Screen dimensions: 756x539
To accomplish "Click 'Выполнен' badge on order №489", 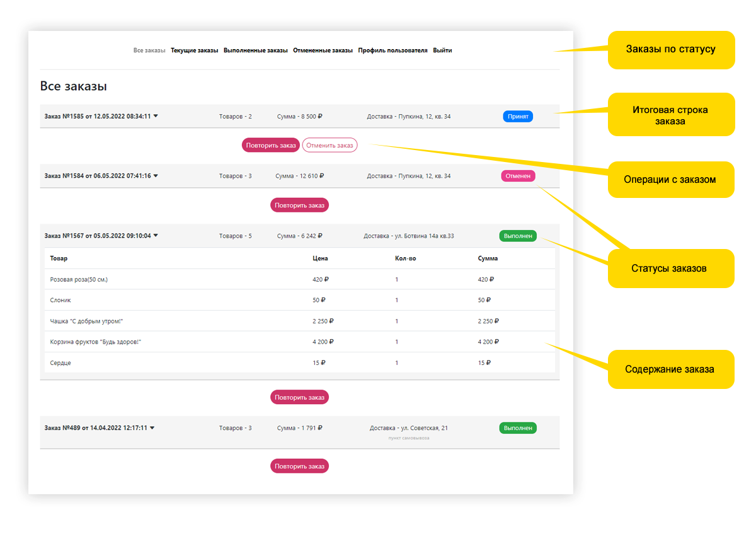I will point(518,428).
